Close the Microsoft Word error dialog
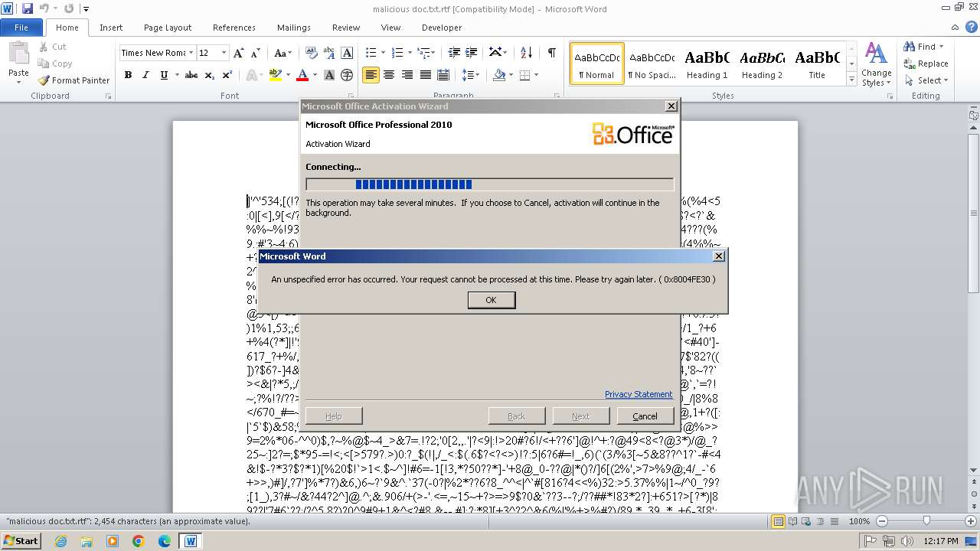 pos(718,256)
